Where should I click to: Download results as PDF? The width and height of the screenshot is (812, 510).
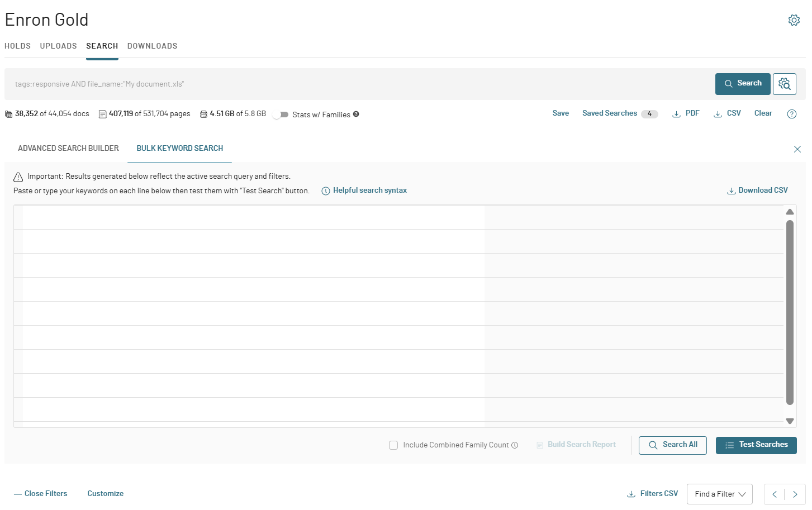[x=686, y=113]
